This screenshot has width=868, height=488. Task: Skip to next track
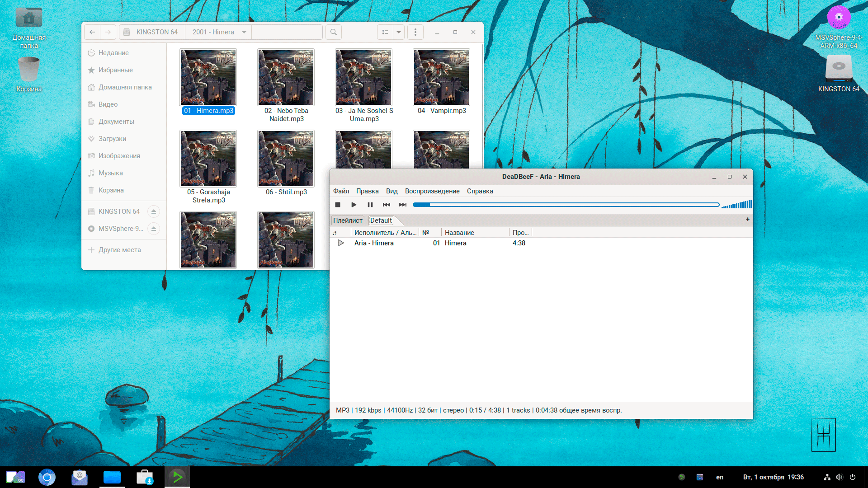(x=403, y=205)
